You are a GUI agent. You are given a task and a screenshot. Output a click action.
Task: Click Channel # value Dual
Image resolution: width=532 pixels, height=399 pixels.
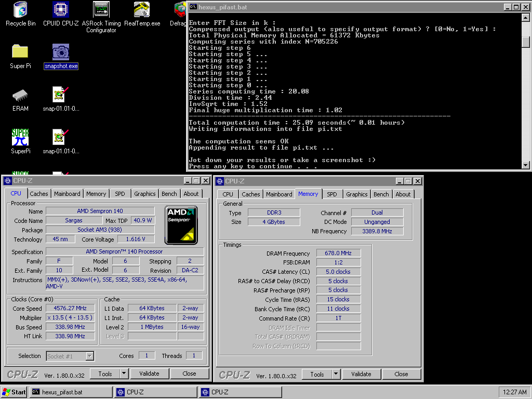coord(377,212)
